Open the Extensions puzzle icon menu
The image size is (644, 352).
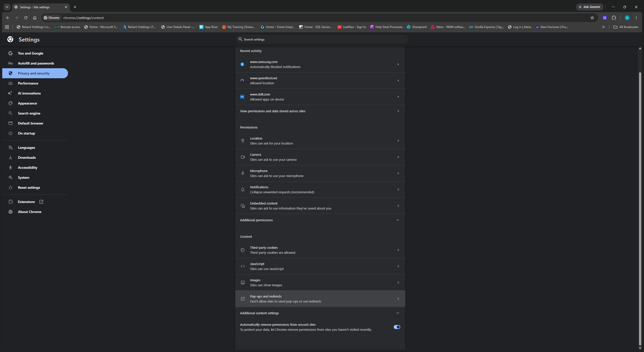[x=614, y=18]
